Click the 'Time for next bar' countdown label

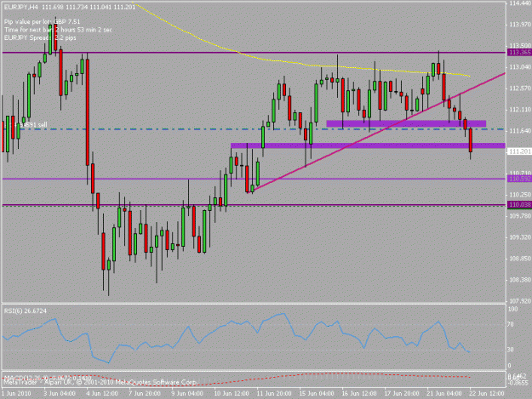tap(58, 30)
